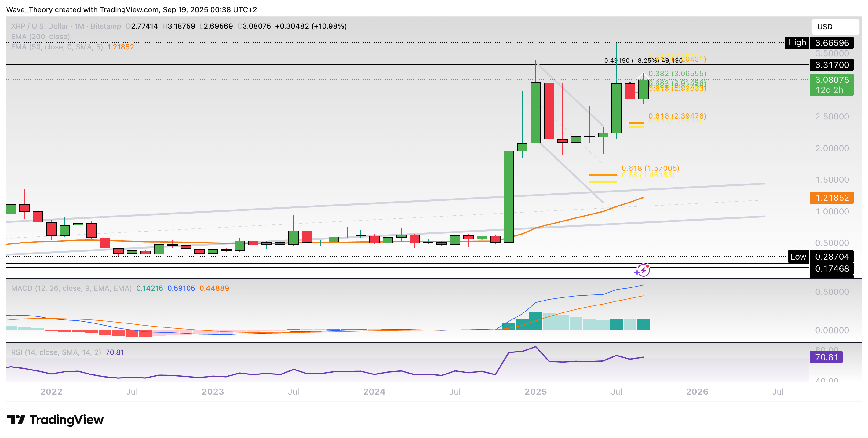Click the Low price tag label
The width and height of the screenshot is (868, 438).
(x=798, y=257)
